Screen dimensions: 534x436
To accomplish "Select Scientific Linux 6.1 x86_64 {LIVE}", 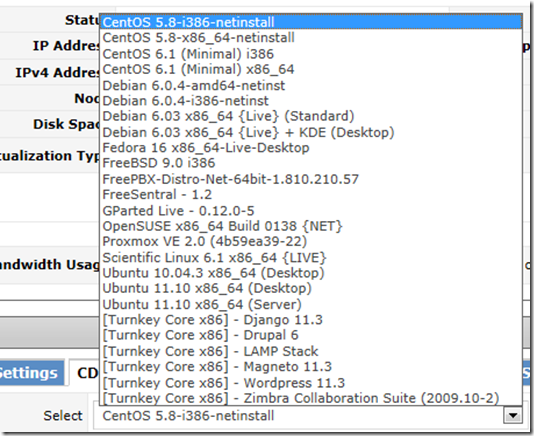I will pyautogui.click(x=311, y=258).
